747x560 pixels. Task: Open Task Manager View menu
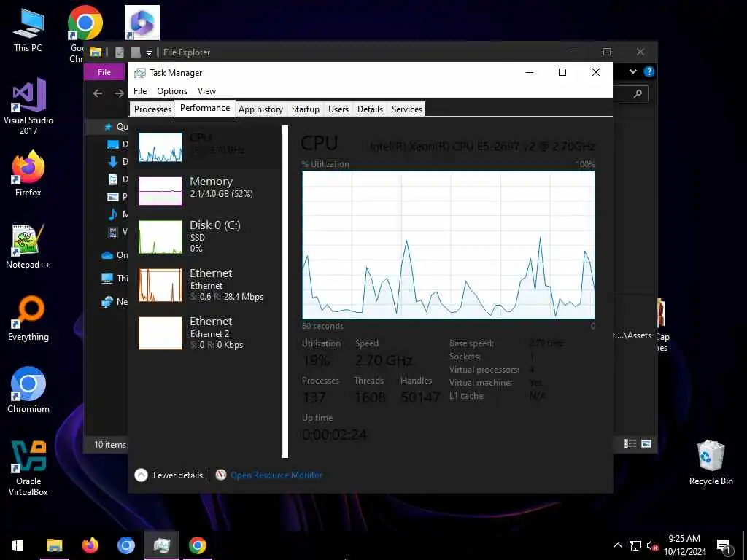coord(206,91)
